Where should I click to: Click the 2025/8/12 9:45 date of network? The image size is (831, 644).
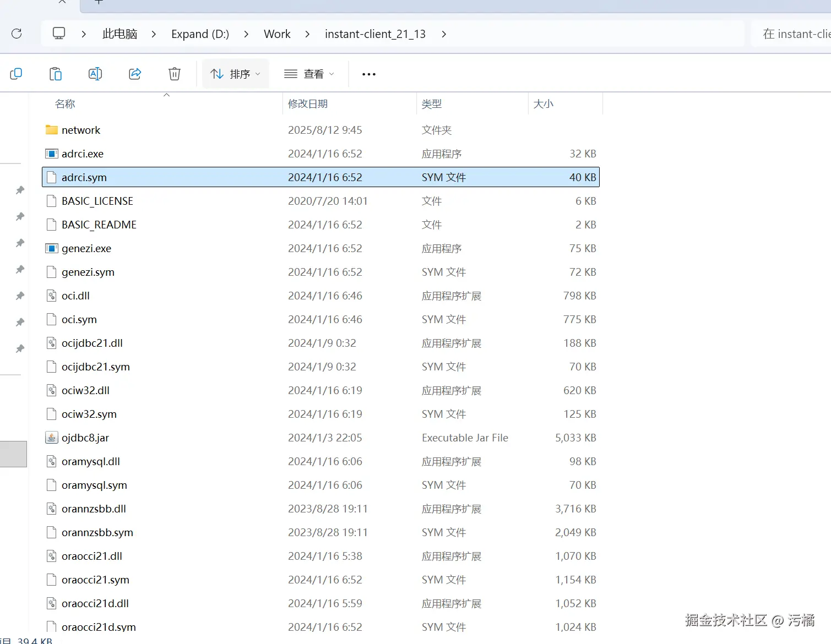pos(325,130)
